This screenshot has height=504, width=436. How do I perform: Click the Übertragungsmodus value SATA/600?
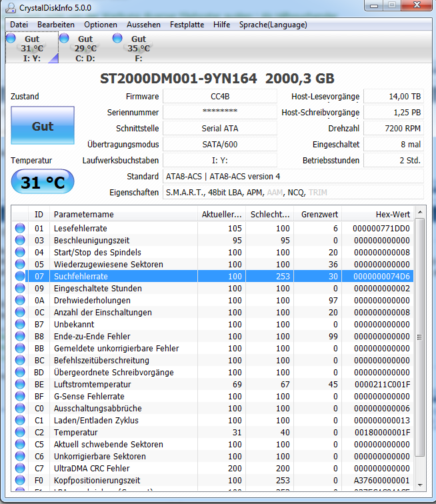click(x=220, y=144)
